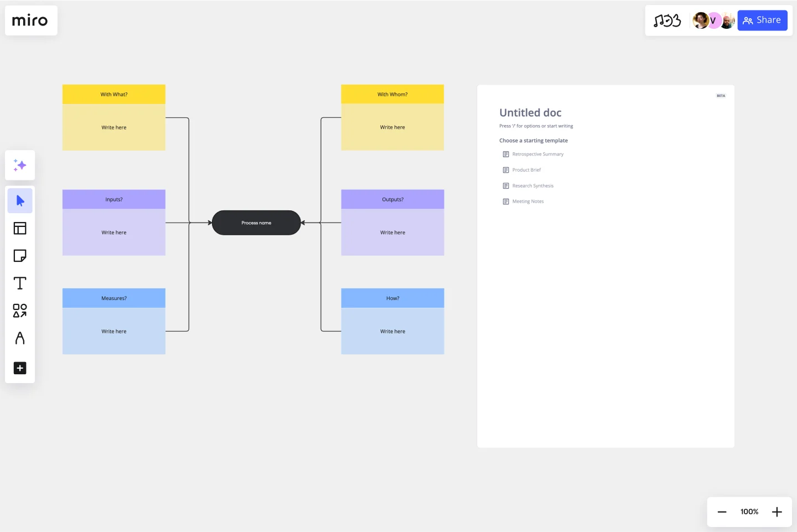Click the 100% zoom level
The image size is (797, 532).
tap(749, 512)
